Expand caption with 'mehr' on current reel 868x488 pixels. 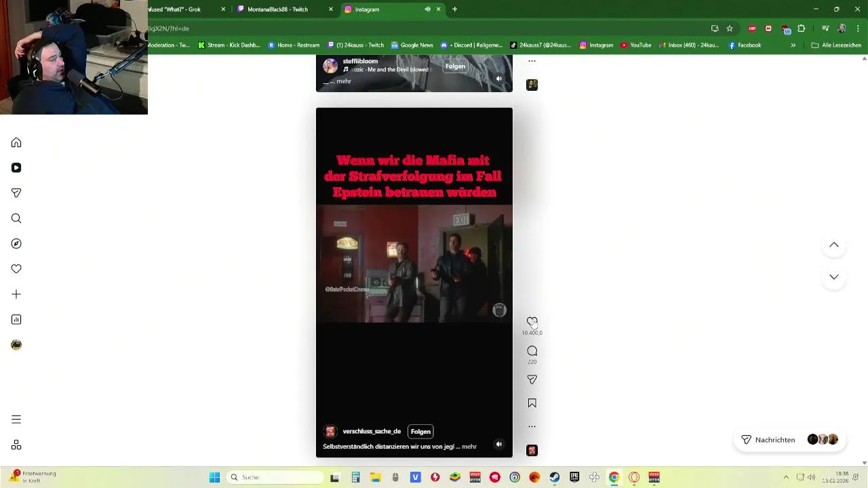point(469,447)
